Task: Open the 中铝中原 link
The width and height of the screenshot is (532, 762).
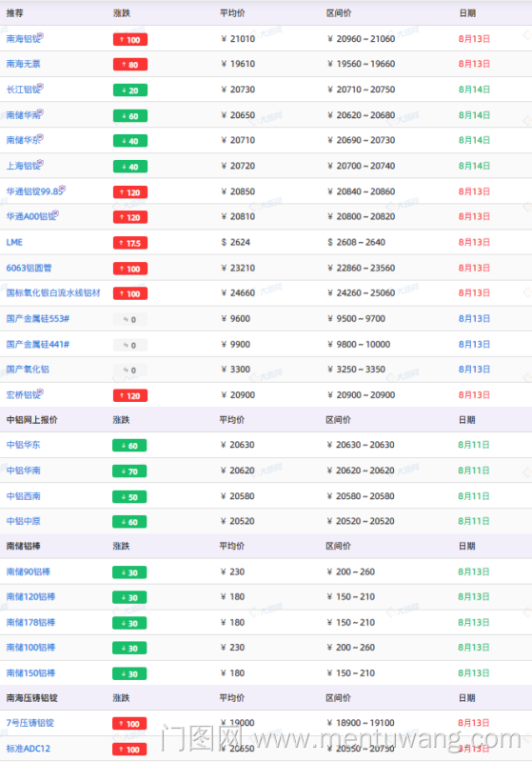Action: tap(23, 521)
